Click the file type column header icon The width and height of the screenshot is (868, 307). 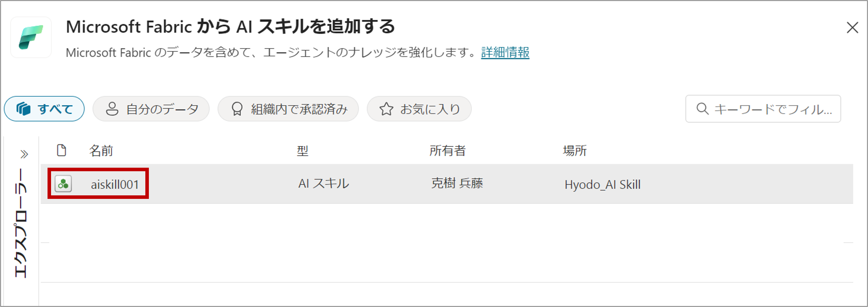[x=61, y=150]
